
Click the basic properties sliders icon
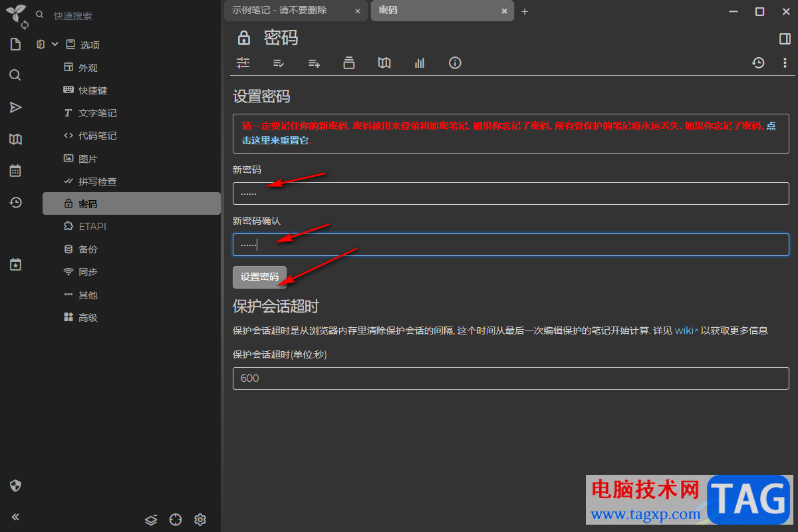point(243,63)
